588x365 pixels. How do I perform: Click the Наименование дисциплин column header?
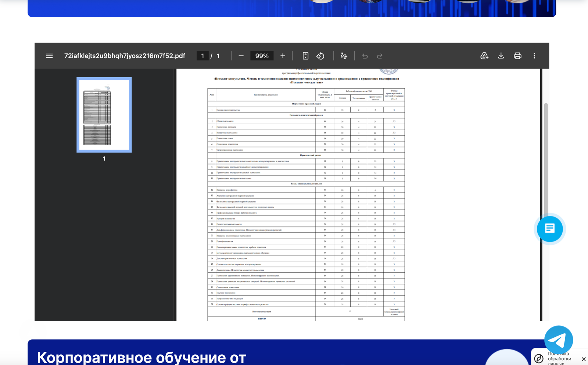pos(266,95)
